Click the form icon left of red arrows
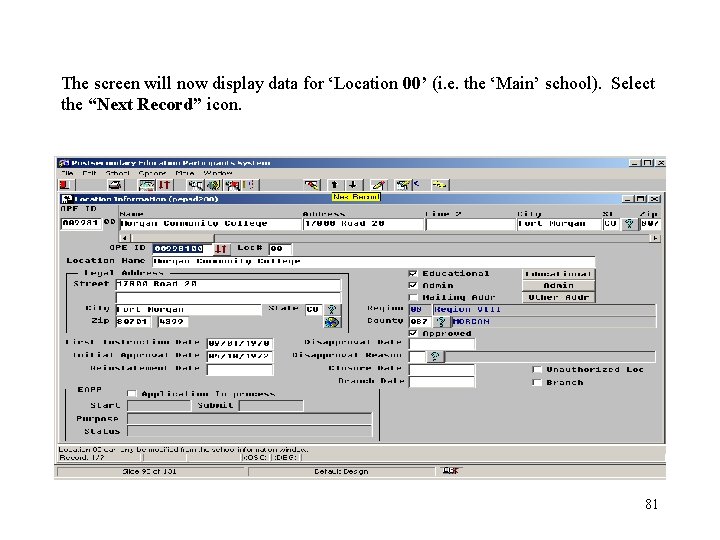Screen dimensions: 720x540 [147, 185]
